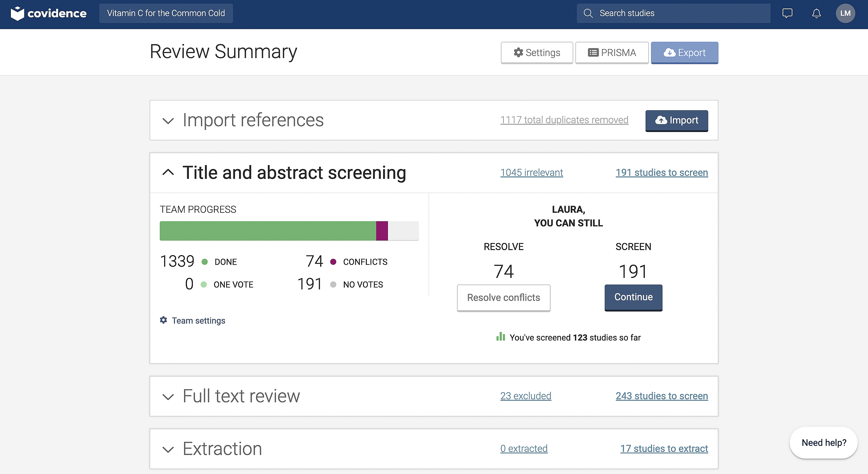Open the PRISMA flow diagram
Screen dimensions: 868x474
(x=612, y=53)
